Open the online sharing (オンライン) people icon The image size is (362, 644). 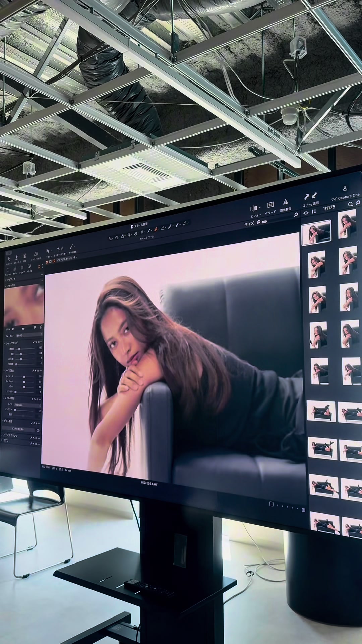pyautogui.click(x=36, y=254)
